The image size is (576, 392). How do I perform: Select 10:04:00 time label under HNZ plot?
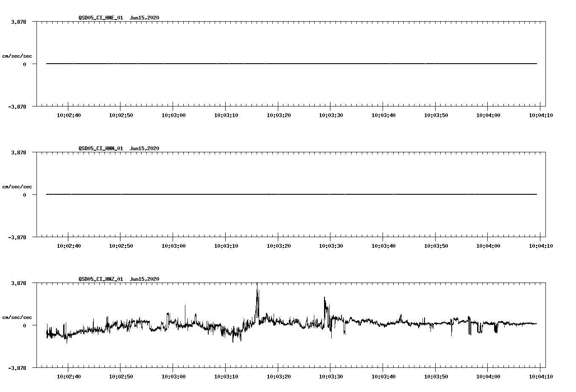coord(488,376)
